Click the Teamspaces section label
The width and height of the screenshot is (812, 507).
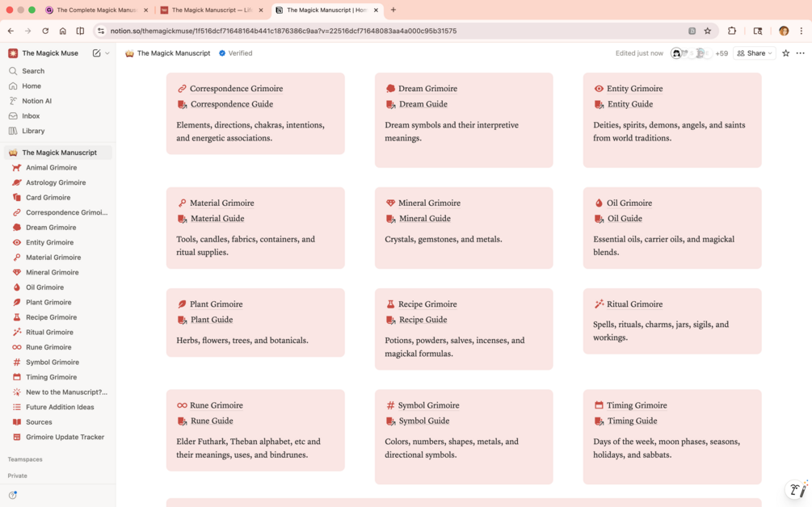25,459
